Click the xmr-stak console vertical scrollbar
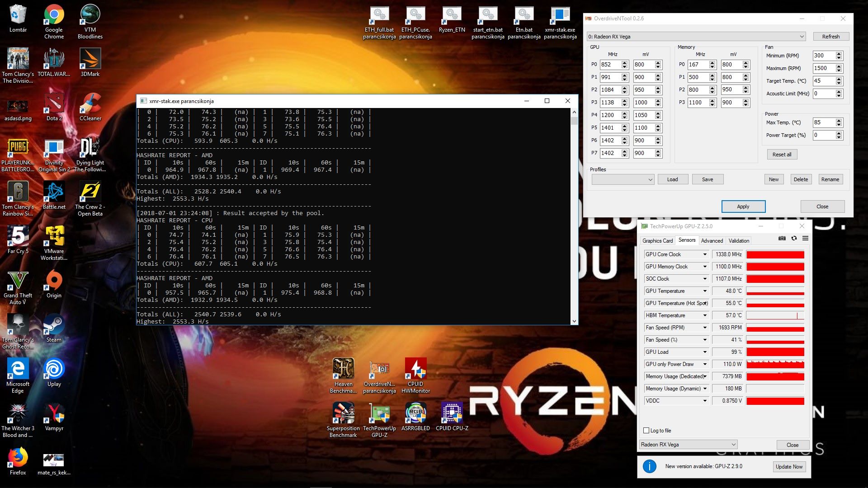868x488 pixels. point(574,216)
